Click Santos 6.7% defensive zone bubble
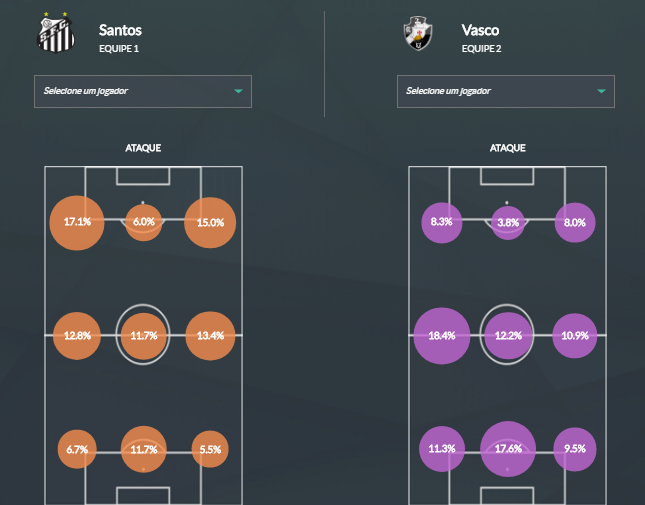The image size is (645, 505). click(x=77, y=450)
